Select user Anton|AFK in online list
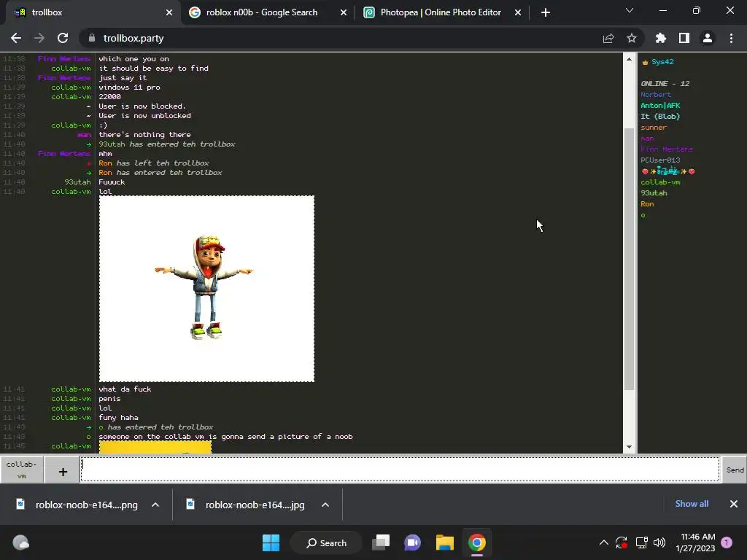The width and height of the screenshot is (747, 560). tap(660, 106)
